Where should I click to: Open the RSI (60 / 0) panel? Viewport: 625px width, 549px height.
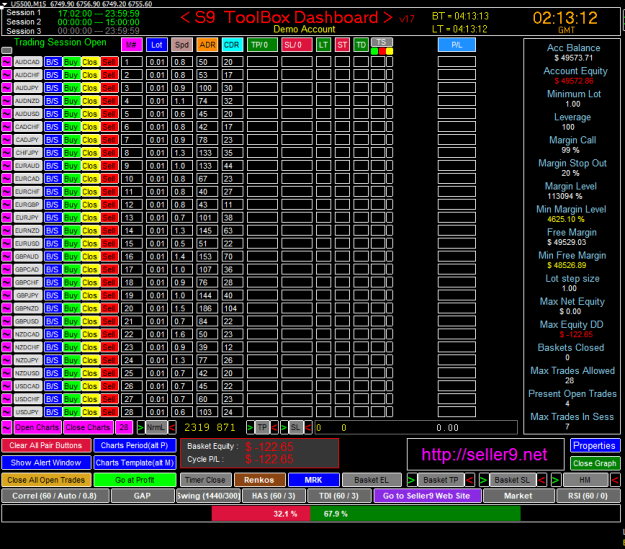pos(588,496)
